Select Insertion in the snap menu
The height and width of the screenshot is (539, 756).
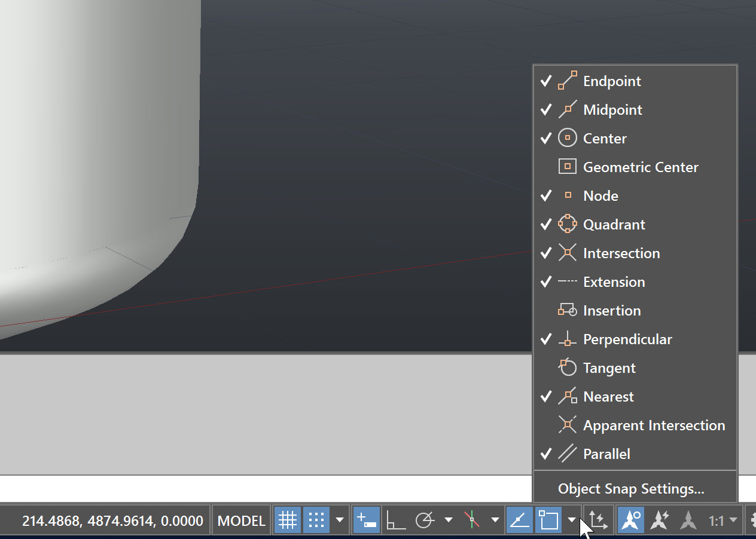coord(611,310)
